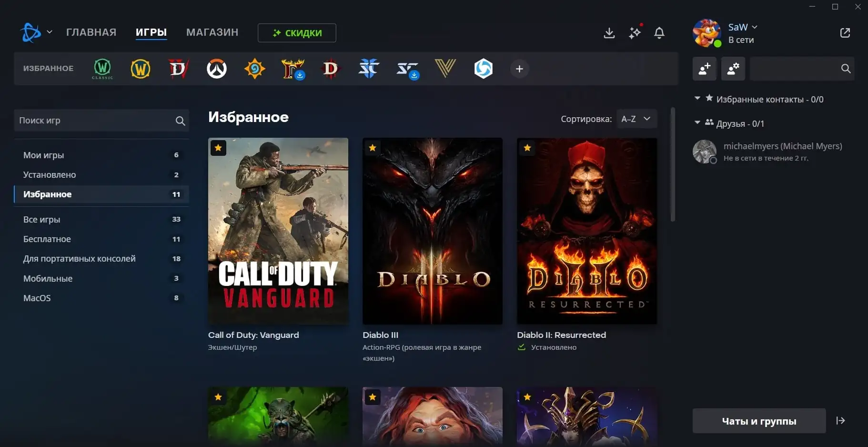Add a game with the plus icon

(520, 69)
